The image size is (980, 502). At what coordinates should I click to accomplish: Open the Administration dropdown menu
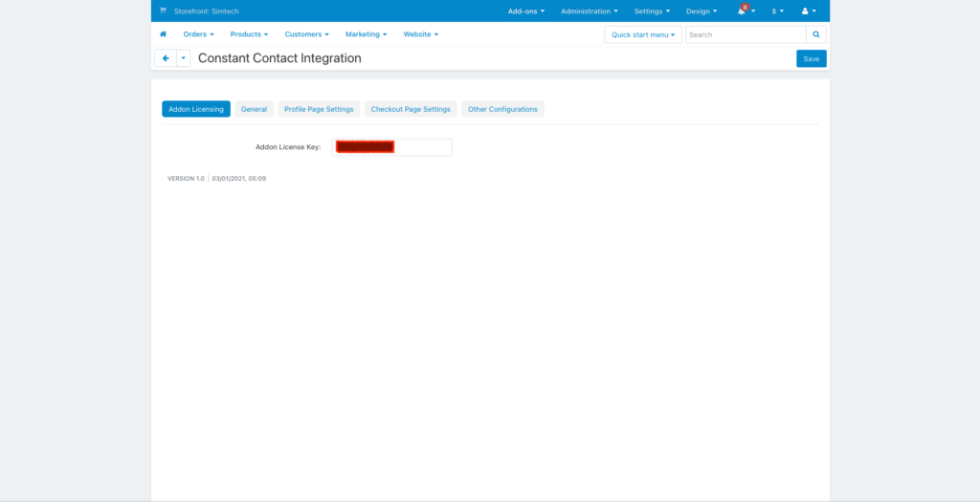pos(589,11)
